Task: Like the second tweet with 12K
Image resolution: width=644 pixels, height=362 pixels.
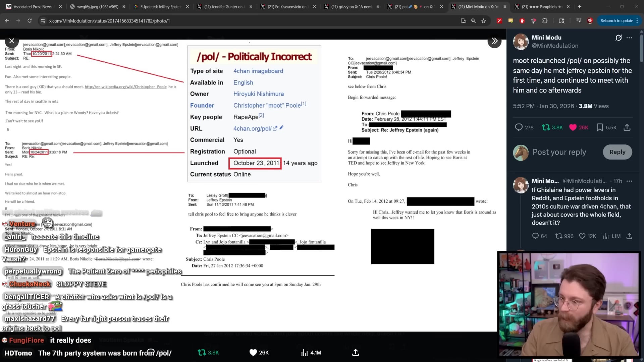Action: pyautogui.click(x=582, y=236)
